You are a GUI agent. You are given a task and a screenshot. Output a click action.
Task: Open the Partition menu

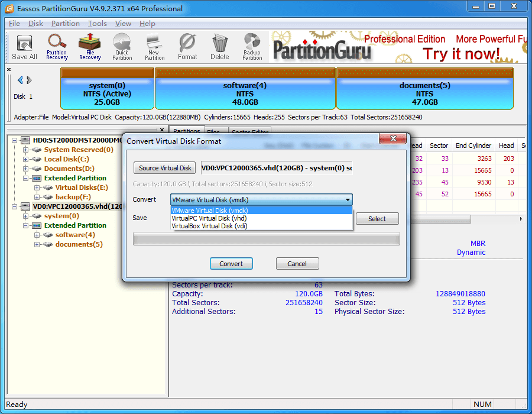66,24
